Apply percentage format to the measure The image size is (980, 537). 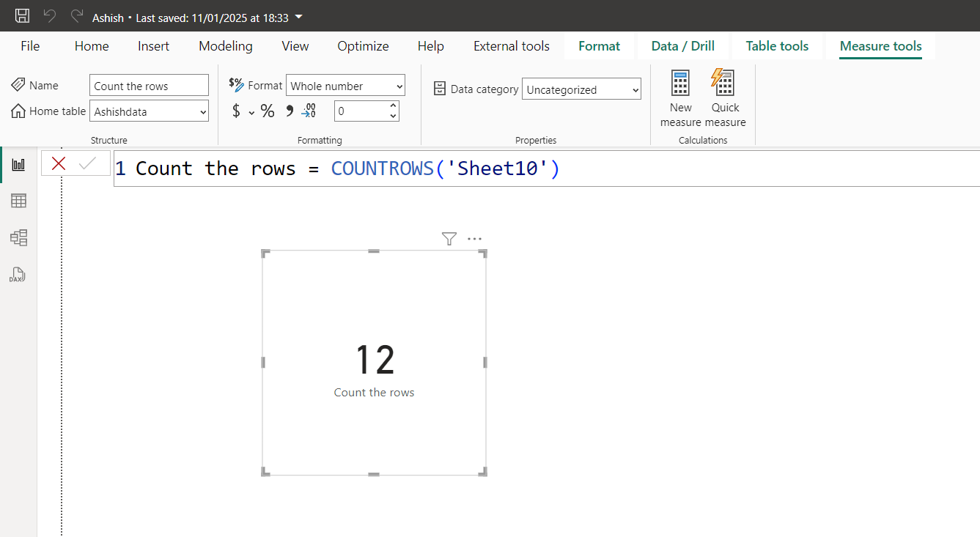pos(268,111)
